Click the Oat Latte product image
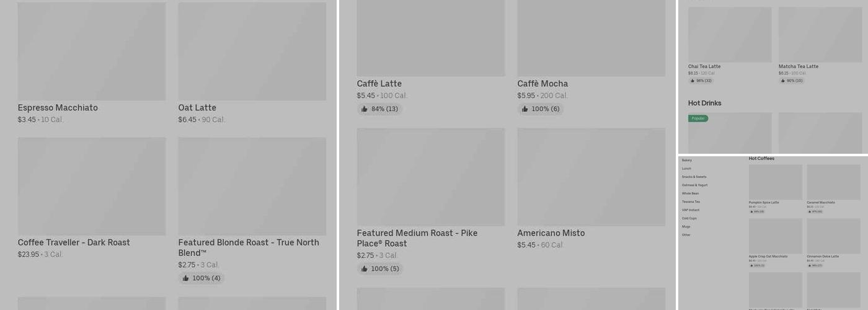 (x=252, y=51)
